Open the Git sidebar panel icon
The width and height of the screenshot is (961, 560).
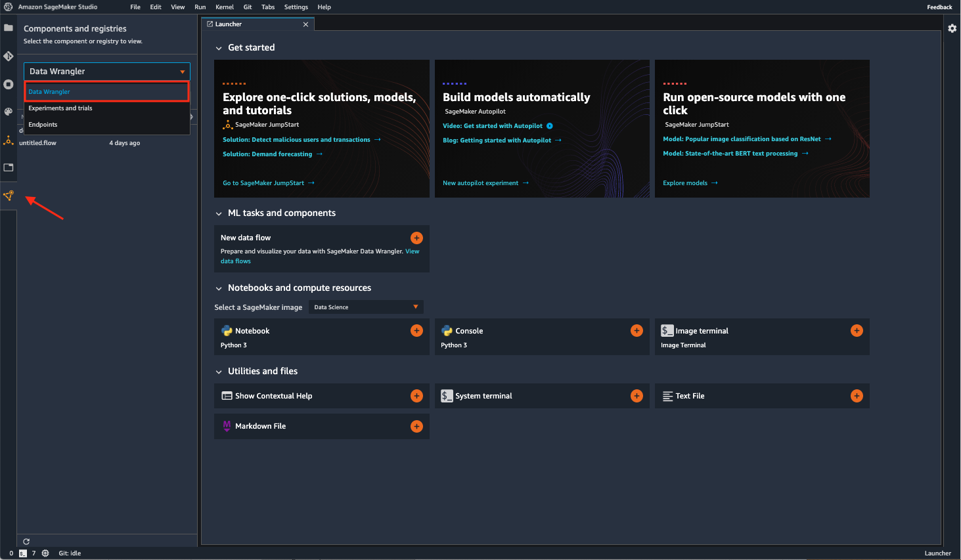coord(9,56)
